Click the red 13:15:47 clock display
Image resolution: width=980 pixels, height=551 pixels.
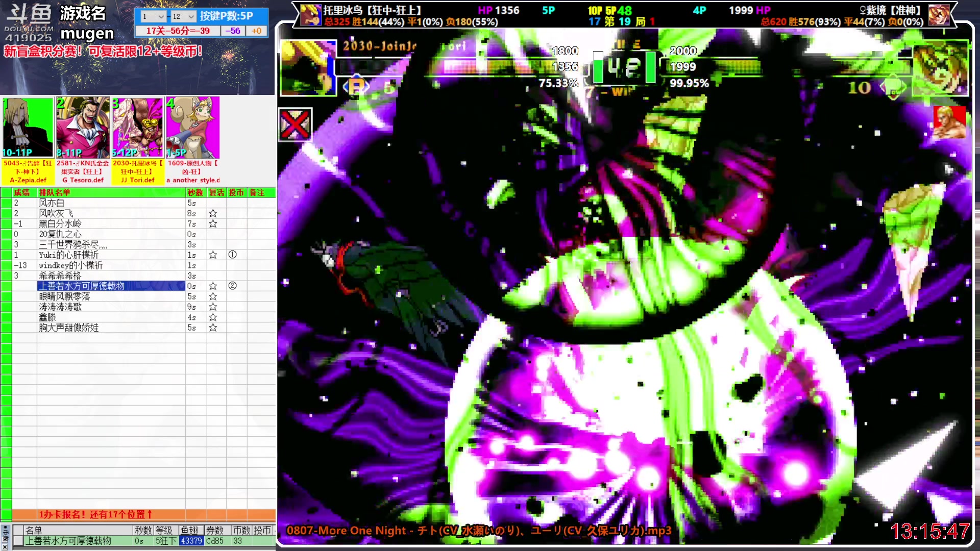coord(929,531)
